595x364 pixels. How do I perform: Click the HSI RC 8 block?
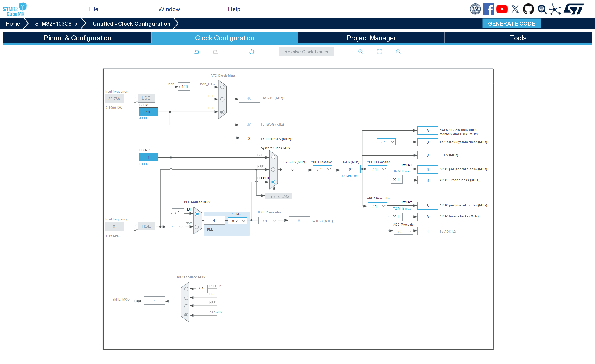point(148,157)
